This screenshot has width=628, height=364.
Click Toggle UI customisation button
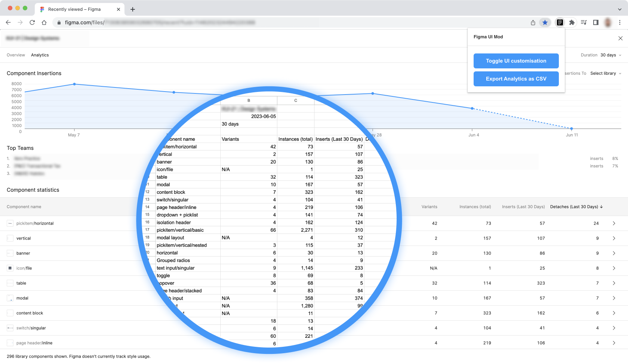(x=516, y=61)
